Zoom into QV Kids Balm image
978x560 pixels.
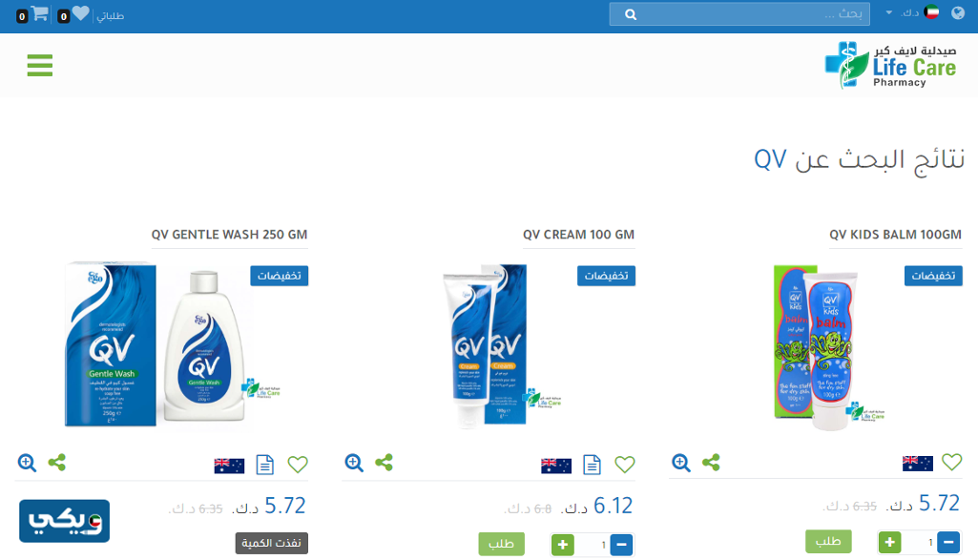tap(681, 463)
